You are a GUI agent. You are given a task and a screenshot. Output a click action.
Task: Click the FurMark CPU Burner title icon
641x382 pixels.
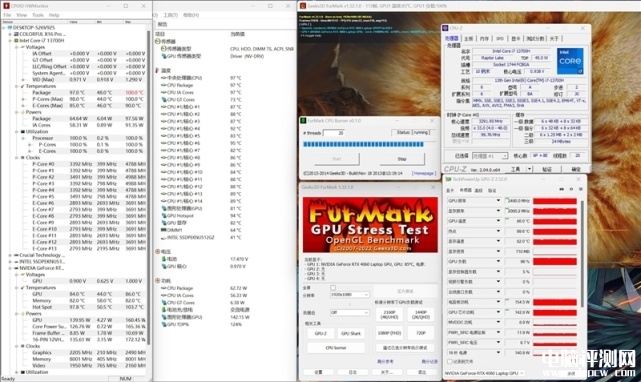[303, 121]
